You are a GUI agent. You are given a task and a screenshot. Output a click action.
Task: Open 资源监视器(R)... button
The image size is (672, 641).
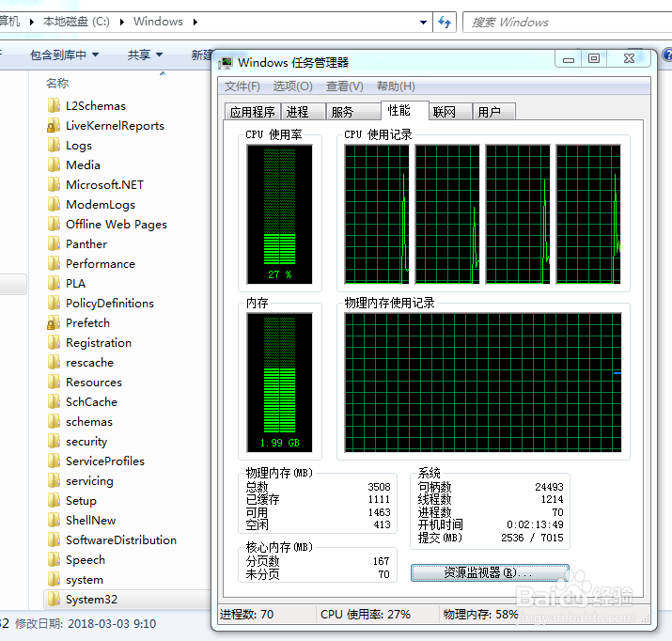tap(490, 572)
